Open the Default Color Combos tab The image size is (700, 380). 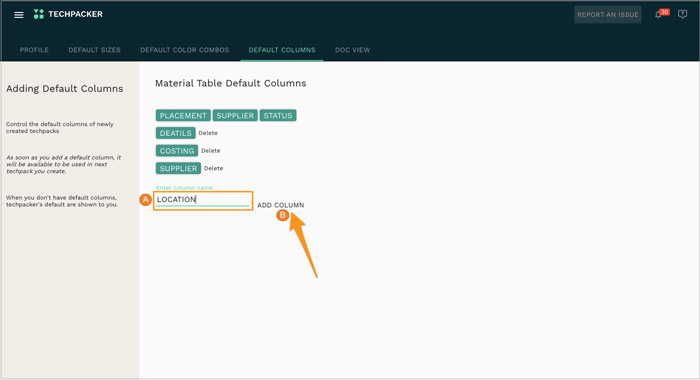[x=184, y=50]
